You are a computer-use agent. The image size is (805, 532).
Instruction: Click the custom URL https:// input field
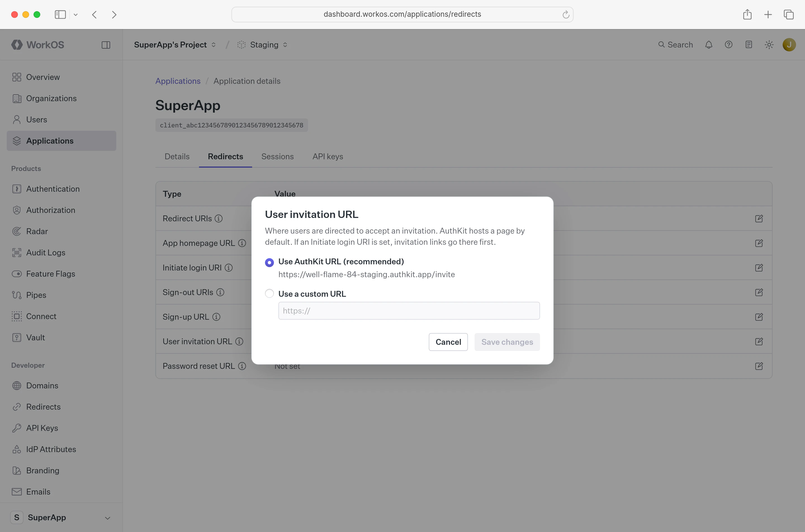[x=409, y=311]
